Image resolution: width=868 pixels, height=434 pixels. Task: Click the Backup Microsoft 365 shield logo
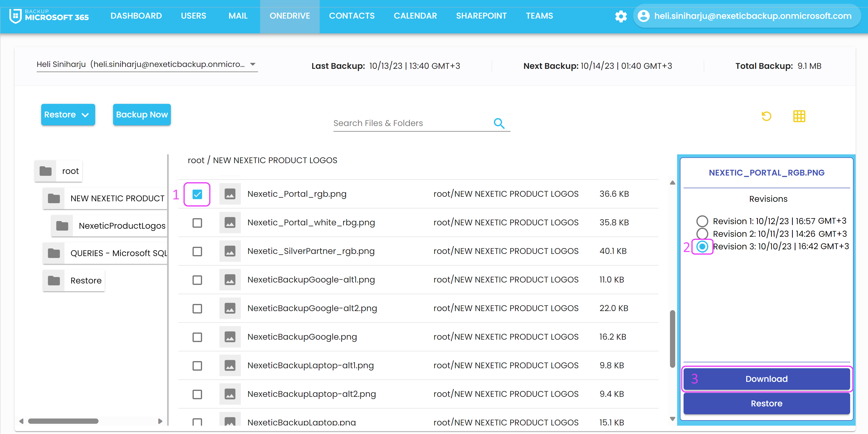15,16
